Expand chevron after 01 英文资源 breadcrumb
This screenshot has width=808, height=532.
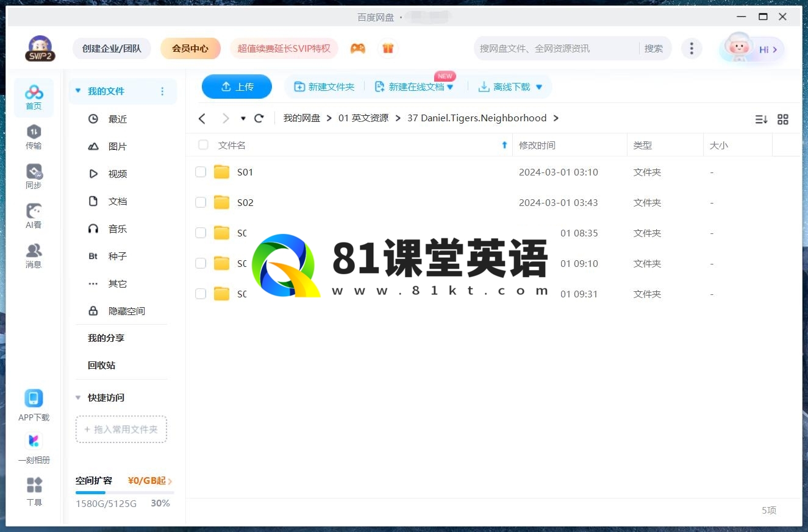398,118
